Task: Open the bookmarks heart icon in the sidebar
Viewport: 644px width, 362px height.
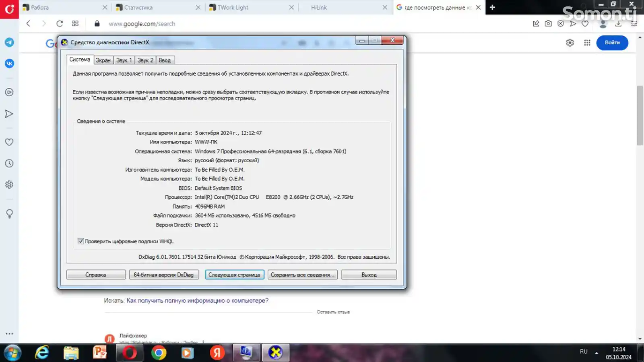Action: (x=9, y=142)
